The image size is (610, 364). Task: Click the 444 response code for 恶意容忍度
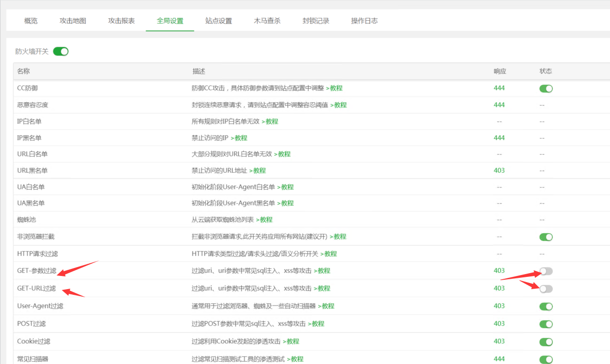tap(499, 105)
